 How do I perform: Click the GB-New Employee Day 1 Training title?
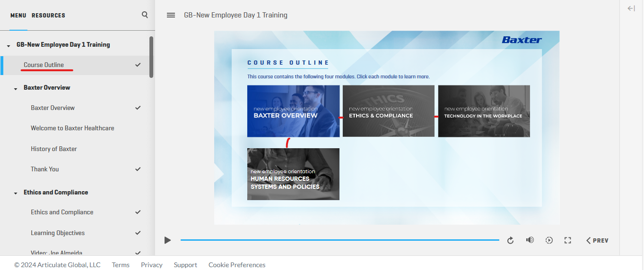click(235, 15)
